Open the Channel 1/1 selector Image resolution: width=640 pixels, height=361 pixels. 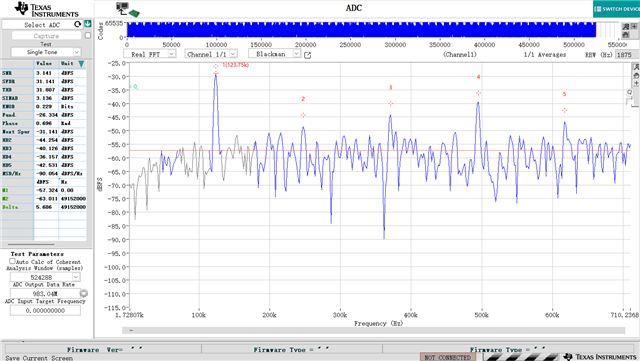pos(211,54)
